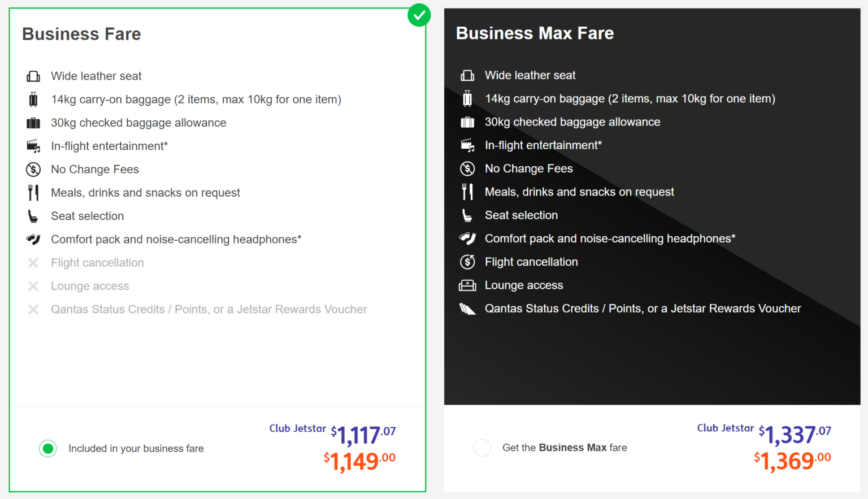Image resolution: width=868 pixels, height=499 pixels.
Task: Click the X beside Flight cancellation on Business Fare
Action: coord(33,263)
